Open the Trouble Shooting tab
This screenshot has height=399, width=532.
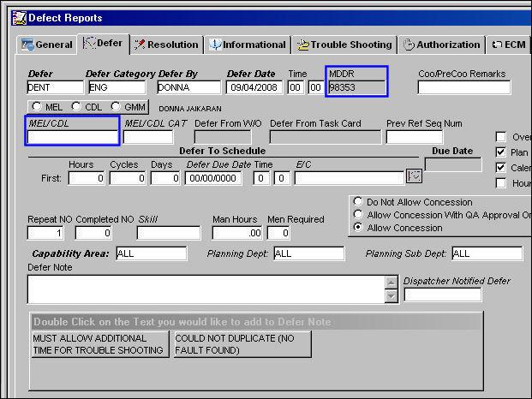click(x=344, y=45)
